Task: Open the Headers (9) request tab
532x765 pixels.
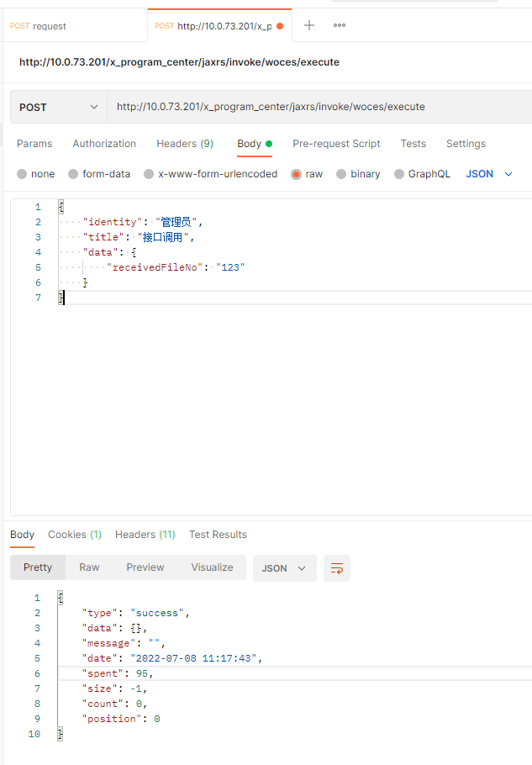Action: [x=185, y=144]
